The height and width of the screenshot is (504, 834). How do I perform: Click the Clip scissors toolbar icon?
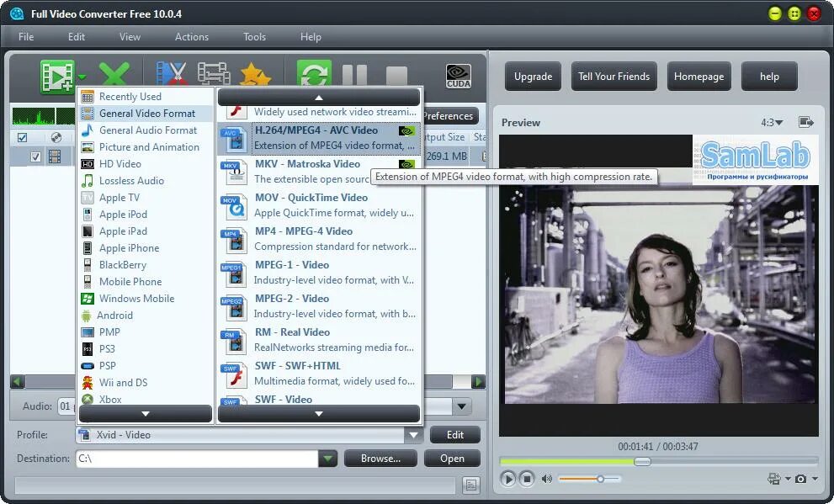point(172,74)
